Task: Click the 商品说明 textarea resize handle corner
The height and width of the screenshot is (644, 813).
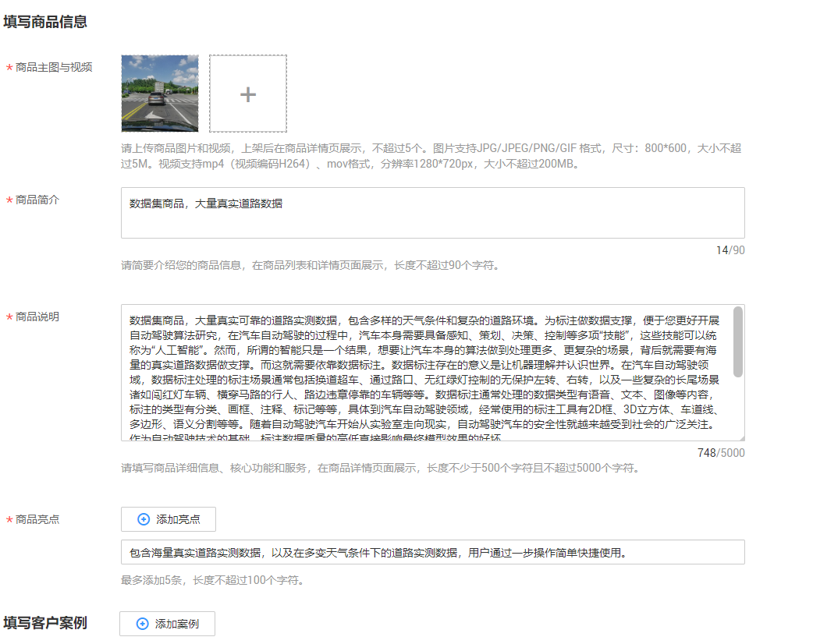Action: 741,438
